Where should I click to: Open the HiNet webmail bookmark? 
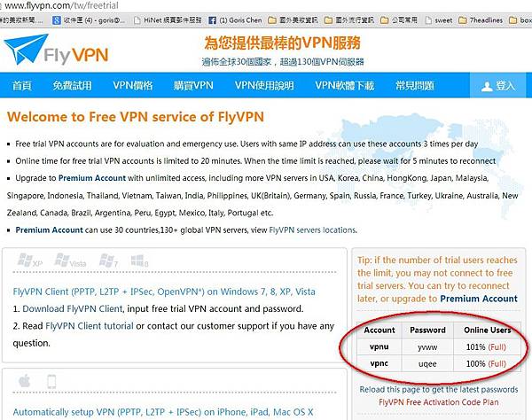(168, 20)
